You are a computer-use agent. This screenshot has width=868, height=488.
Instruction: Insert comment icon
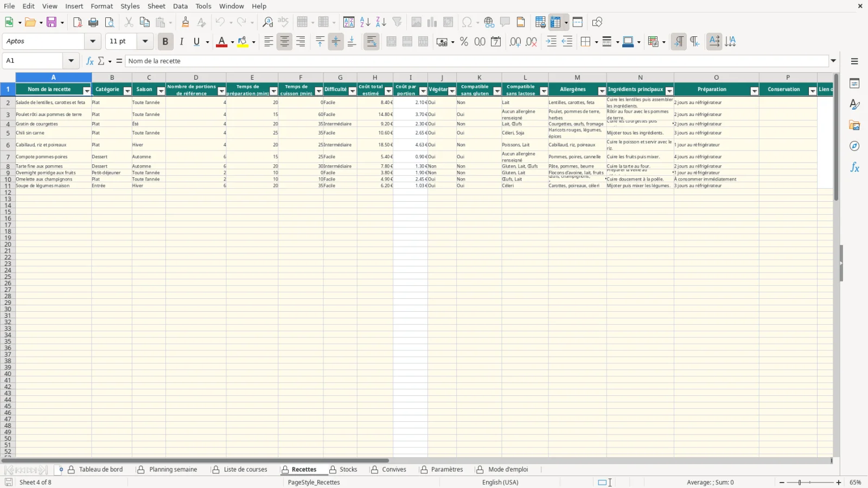[x=505, y=22]
